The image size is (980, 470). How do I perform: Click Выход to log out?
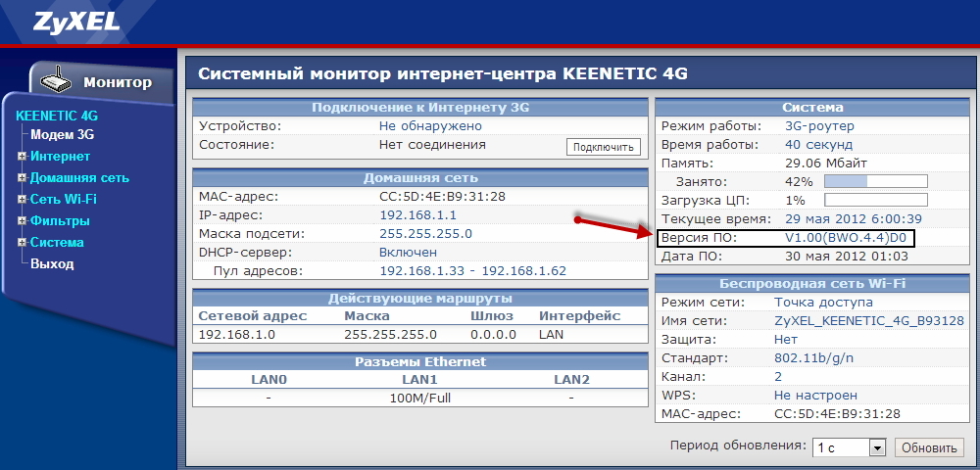tap(52, 264)
